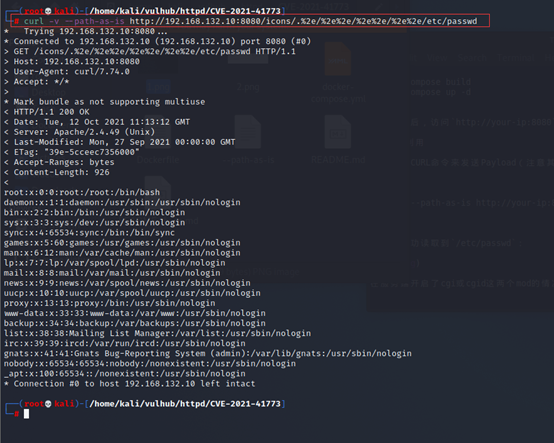Click 'Connection #0 to host' left intact line
This screenshot has width=554, height=443.
130,384
